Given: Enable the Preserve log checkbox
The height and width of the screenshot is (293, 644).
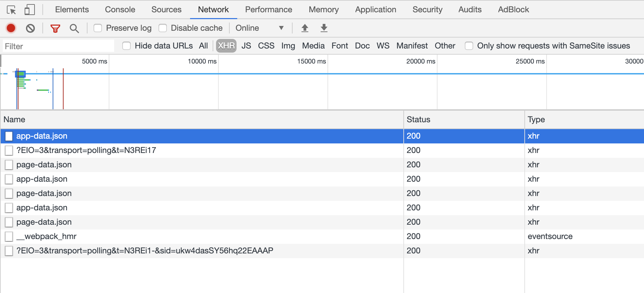Looking at the screenshot, I should click(98, 28).
